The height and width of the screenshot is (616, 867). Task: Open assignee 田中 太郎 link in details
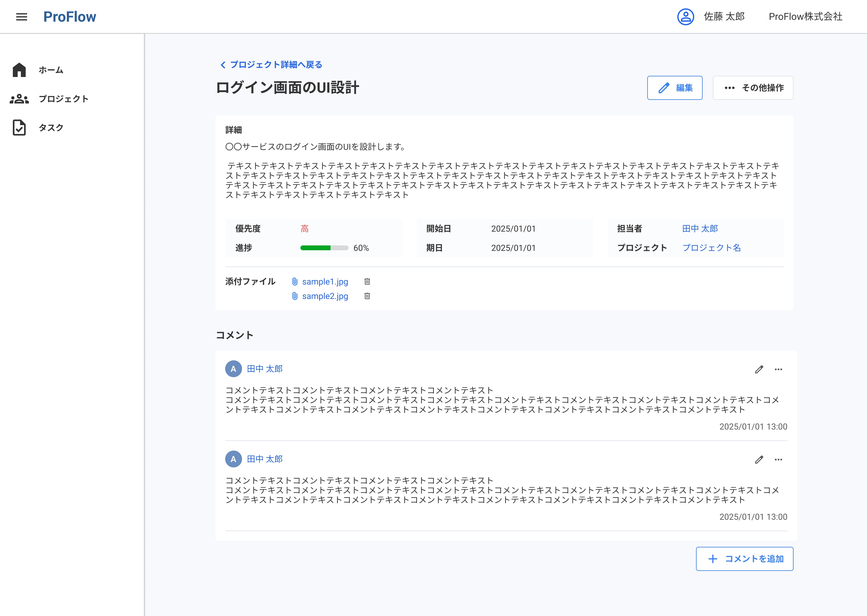[x=700, y=228]
